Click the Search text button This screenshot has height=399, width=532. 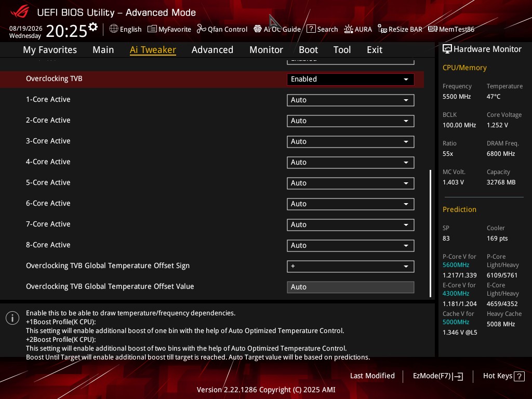(327, 29)
